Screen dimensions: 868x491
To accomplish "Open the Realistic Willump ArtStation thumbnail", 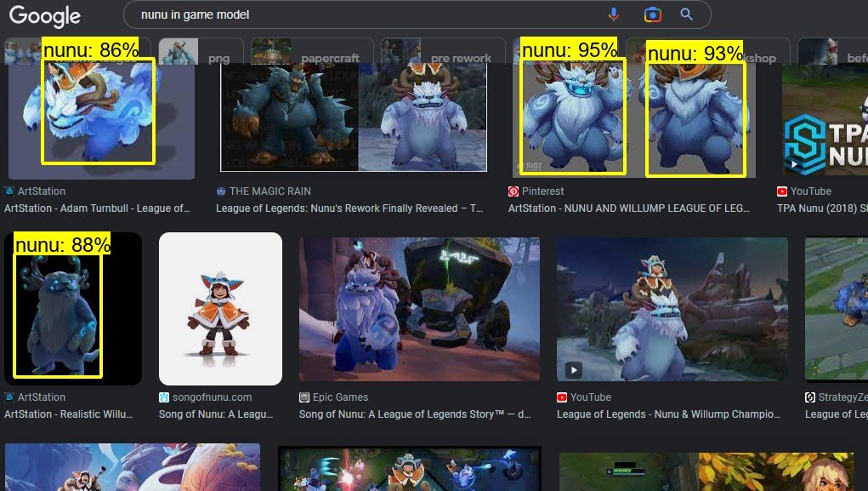I will [x=73, y=309].
